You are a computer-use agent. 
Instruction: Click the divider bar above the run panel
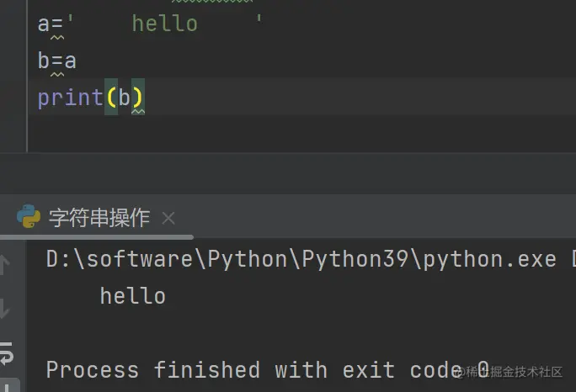click(288, 173)
